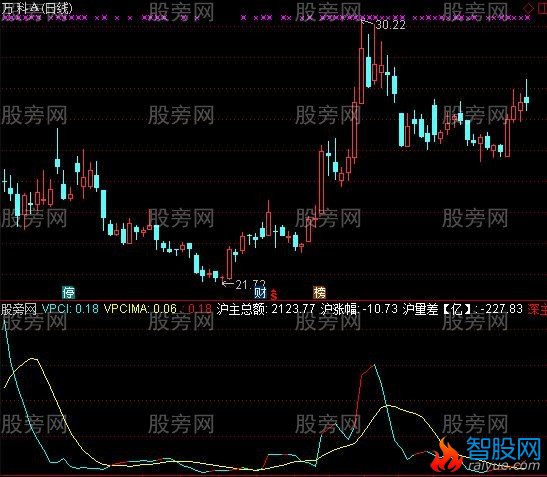Viewport: 547px width, 477px height.
Task: Click the 股旁网 indicator name in the sub-chart header
Action: (x=19, y=309)
